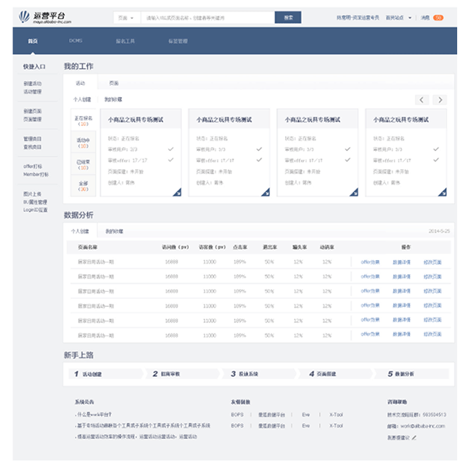Viewport: 472px width, 476px height.
Task: Click the 2014-5-25 date in 数据分析
Action: [439, 231]
